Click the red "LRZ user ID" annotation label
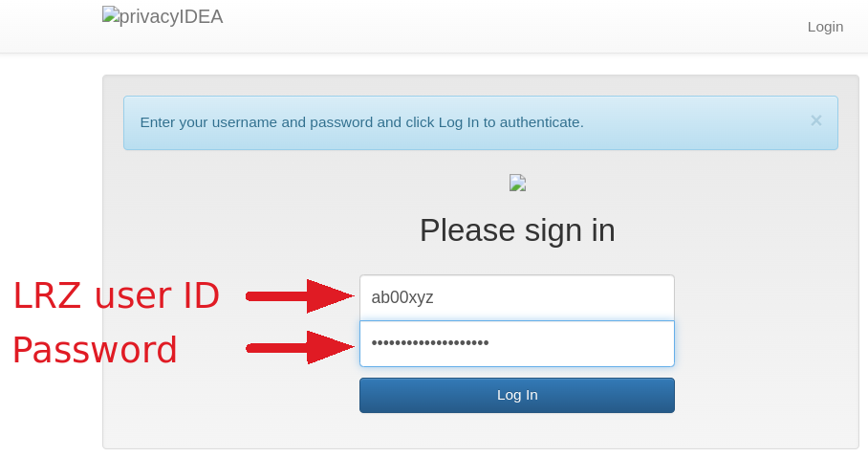This screenshot has height=457, width=868. pos(116,296)
